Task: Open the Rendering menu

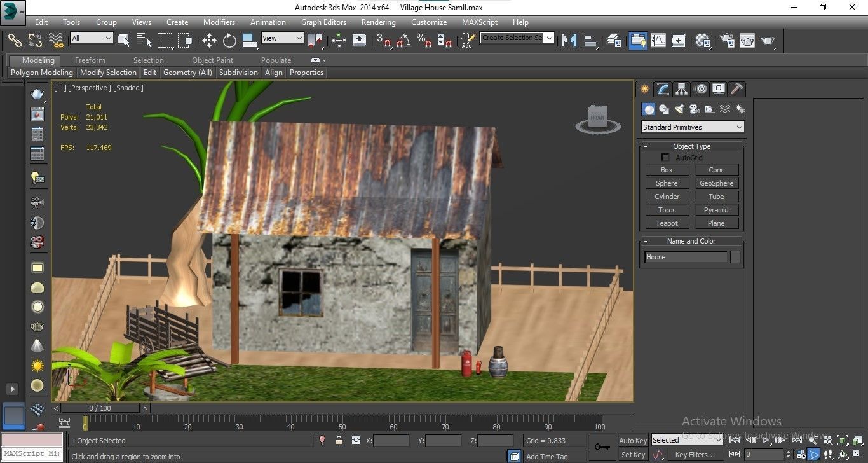Action: tap(379, 22)
